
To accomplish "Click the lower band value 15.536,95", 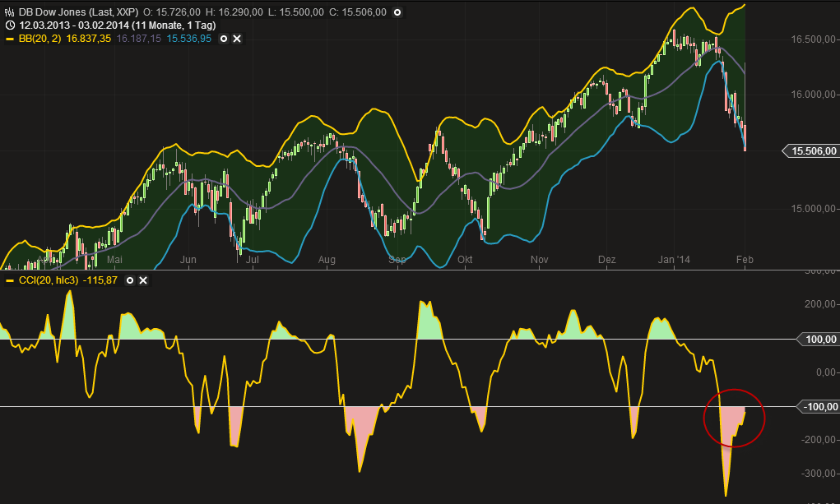I will 188,39.
